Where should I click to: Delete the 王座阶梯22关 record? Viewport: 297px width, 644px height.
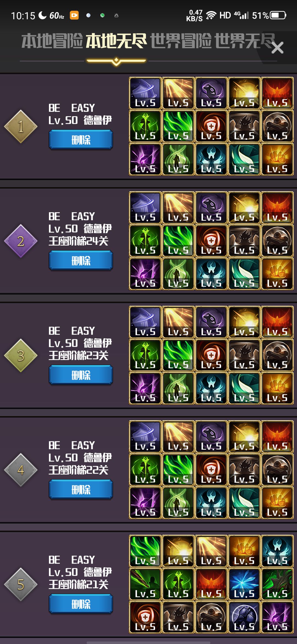pyautogui.click(x=81, y=489)
